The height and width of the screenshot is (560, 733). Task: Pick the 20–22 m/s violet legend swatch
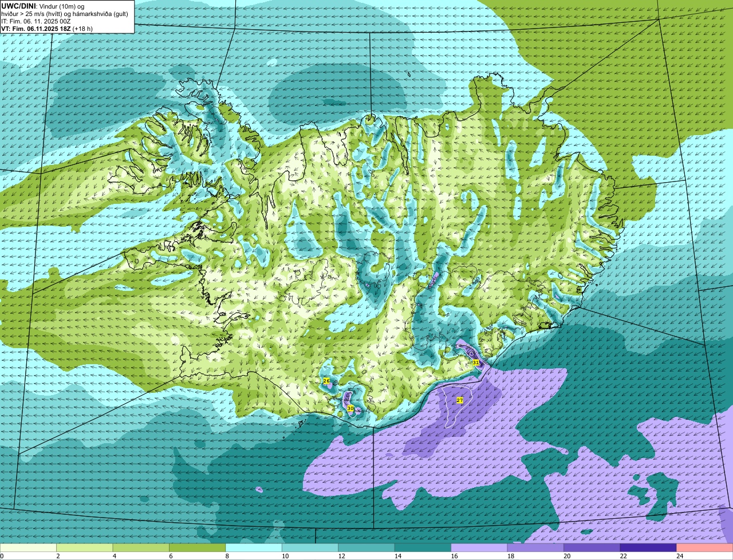click(x=592, y=548)
